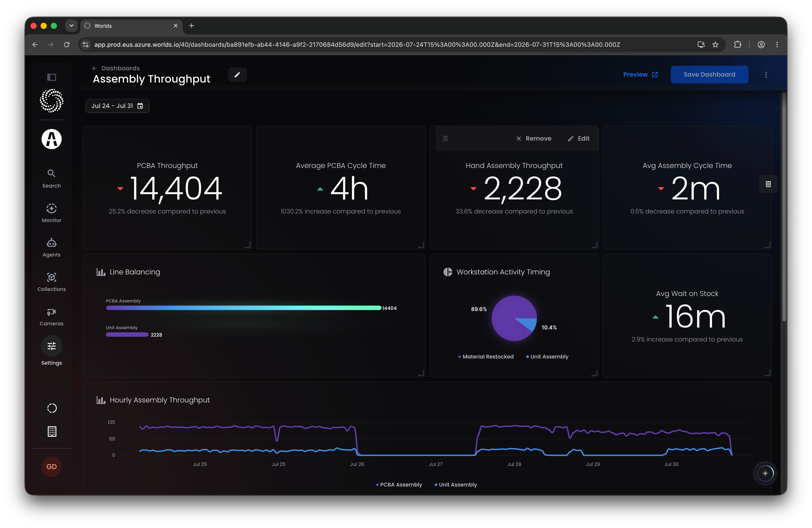The width and height of the screenshot is (812, 528).
Task: Click the dashed circle icon in sidebar
Action: click(52, 408)
